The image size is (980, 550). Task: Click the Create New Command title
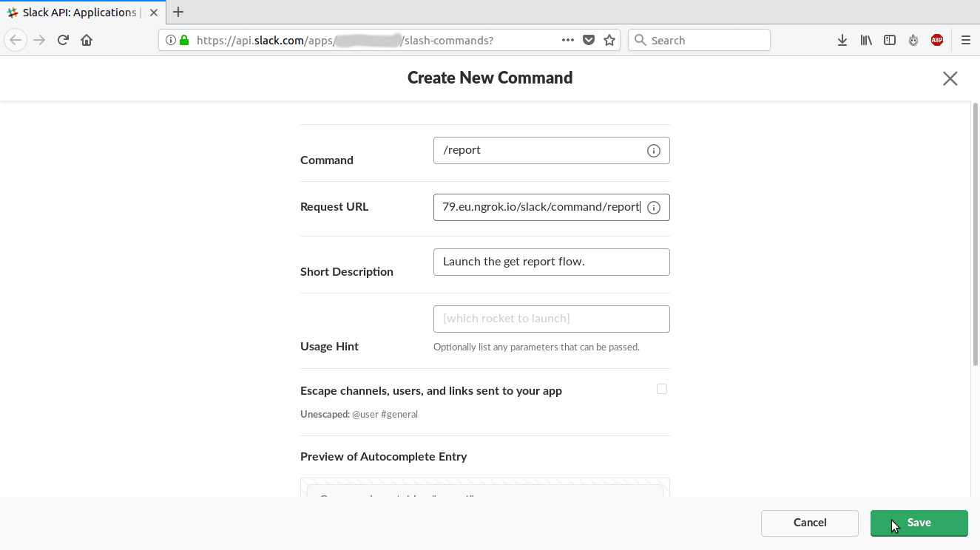click(490, 78)
